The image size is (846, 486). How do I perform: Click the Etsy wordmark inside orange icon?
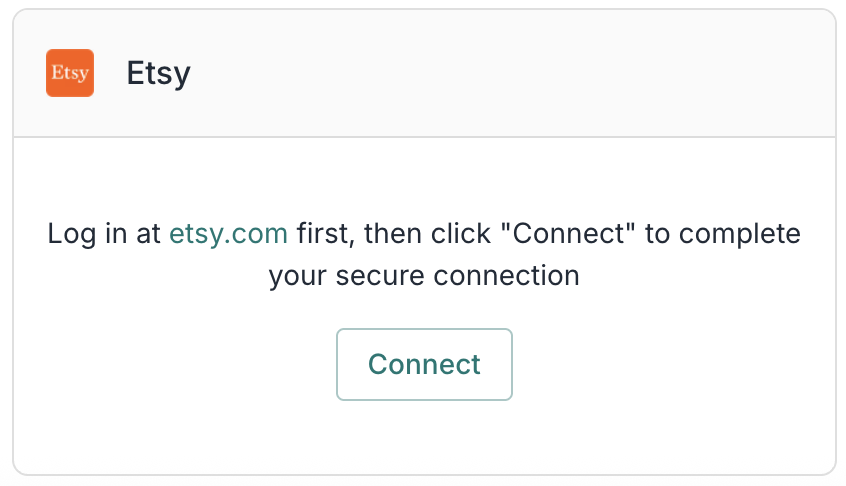[x=70, y=74]
